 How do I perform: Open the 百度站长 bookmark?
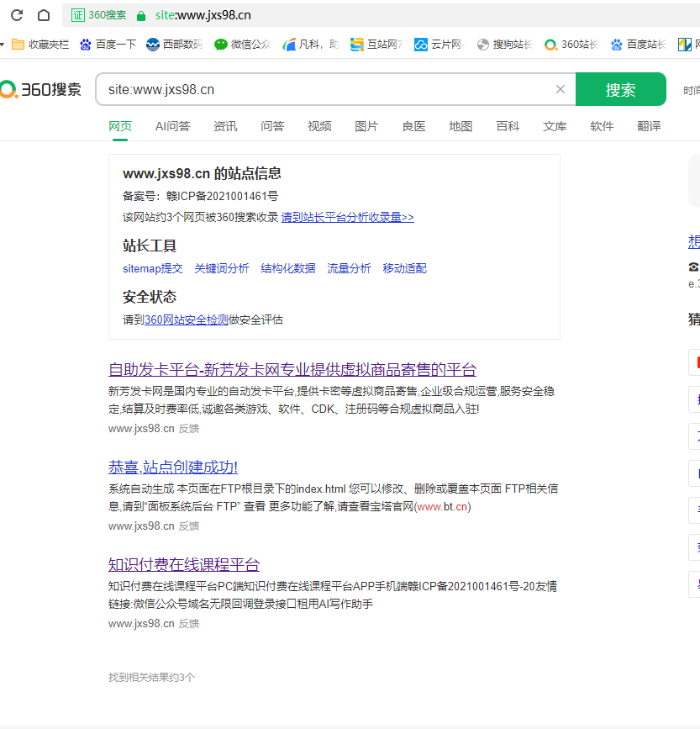[x=638, y=45]
